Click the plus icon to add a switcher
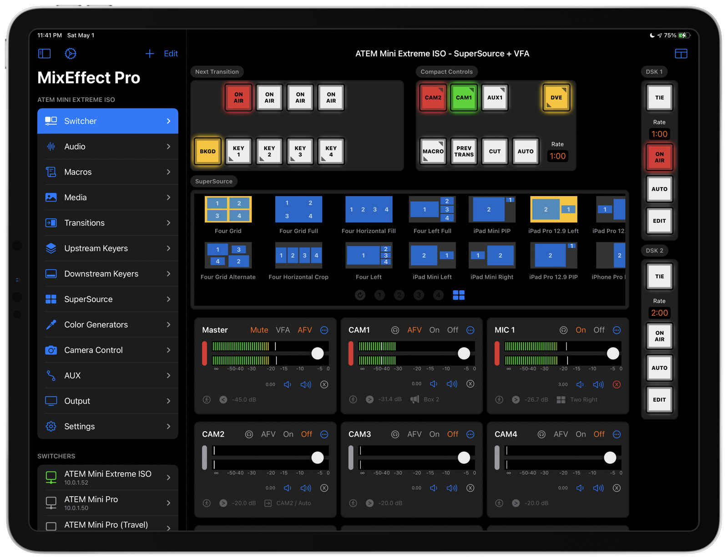This screenshot has width=728, height=560. click(x=150, y=54)
